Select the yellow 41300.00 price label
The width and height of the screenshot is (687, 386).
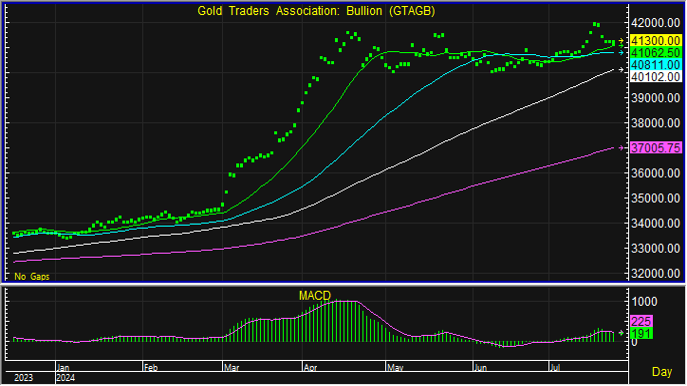tap(655, 41)
